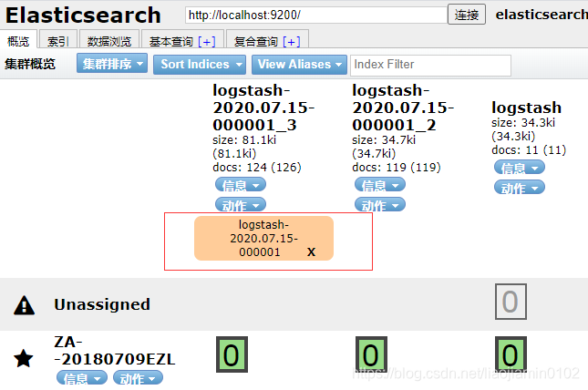Open the Sort Indices dropdown

(200, 64)
